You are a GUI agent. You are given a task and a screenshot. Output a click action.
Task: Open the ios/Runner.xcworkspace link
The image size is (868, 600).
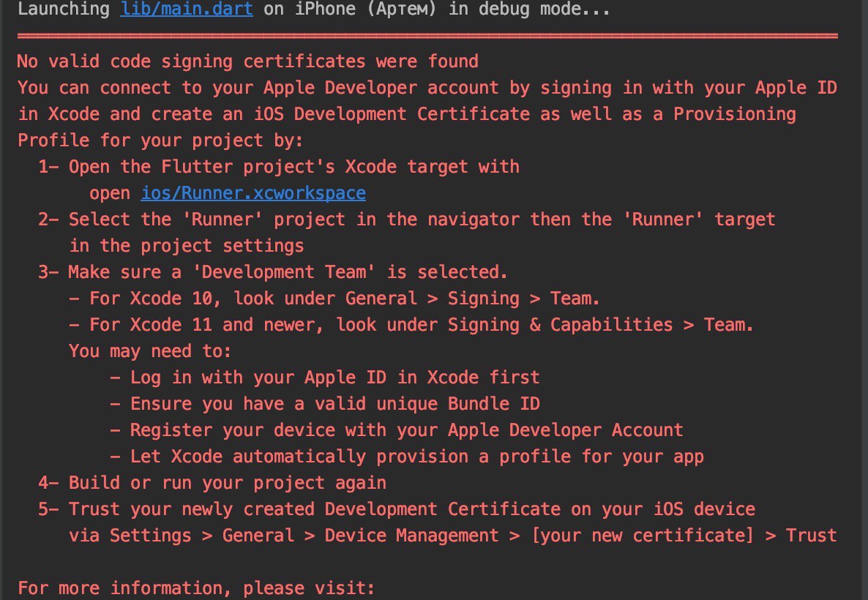click(253, 193)
